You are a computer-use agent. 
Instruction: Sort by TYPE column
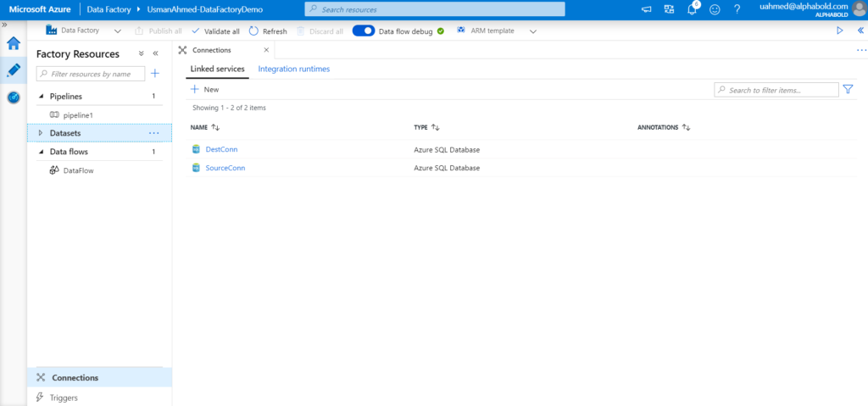(427, 127)
